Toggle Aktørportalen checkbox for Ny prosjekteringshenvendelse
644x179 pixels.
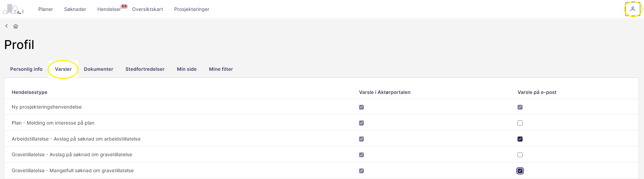pyautogui.click(x=361, y=107)
